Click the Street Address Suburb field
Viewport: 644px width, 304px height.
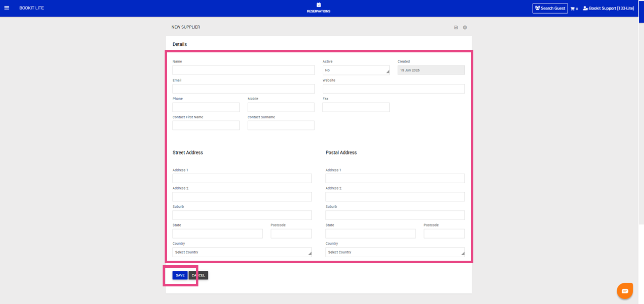242,215
